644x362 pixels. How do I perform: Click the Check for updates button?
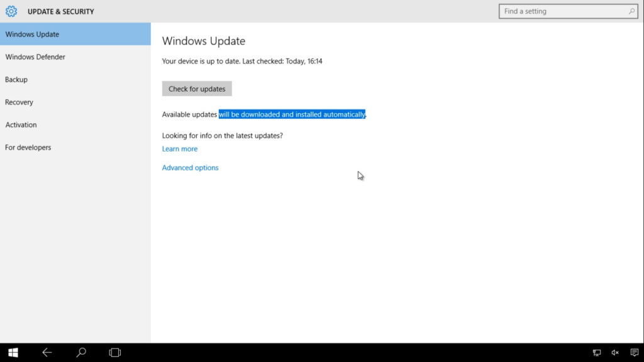pyautogui.click(x=197, y=89)
